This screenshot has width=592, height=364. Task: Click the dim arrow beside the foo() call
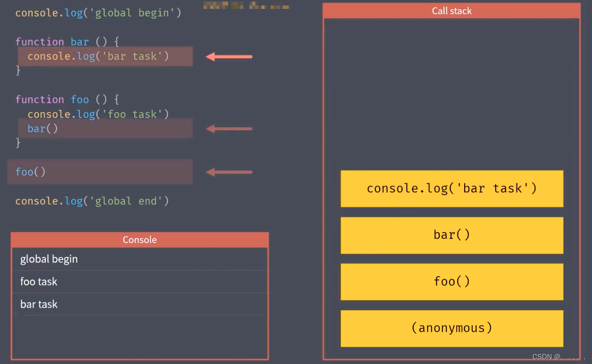point(229,172)
